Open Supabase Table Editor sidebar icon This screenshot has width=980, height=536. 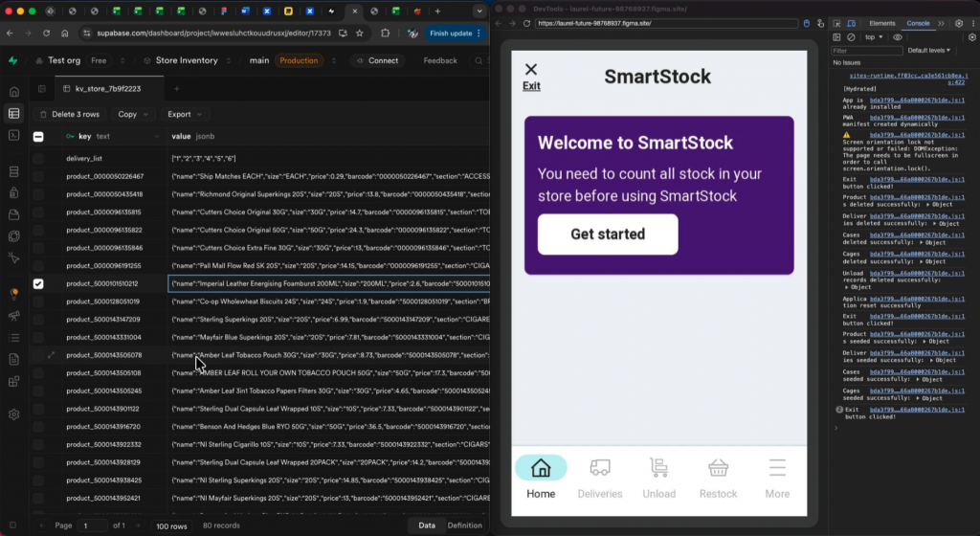(x=13, y=114)
